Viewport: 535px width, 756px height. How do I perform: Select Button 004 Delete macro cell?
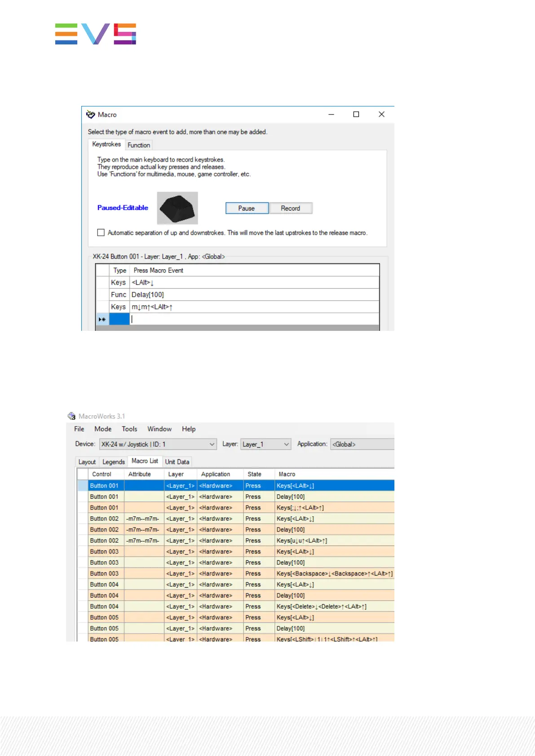tap(334, 607)
